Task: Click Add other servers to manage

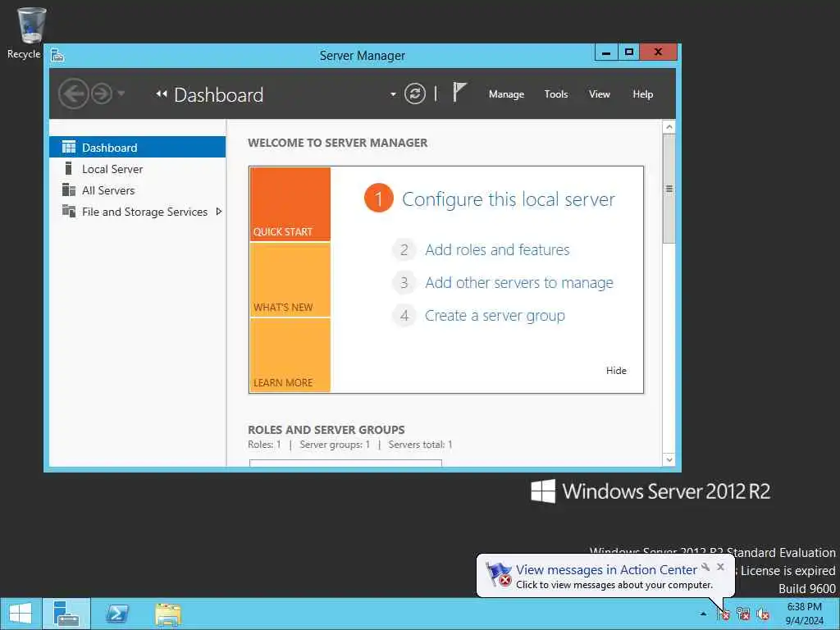Action: [519, 282]
